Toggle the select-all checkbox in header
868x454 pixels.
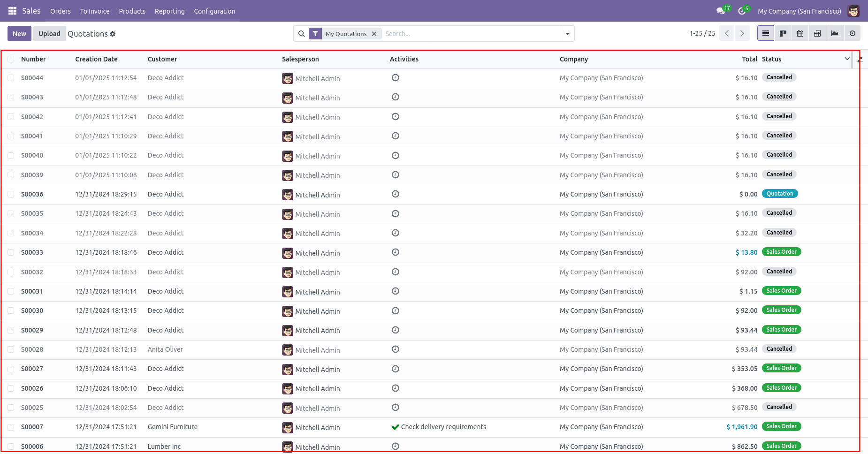click(x=11, y=59)
